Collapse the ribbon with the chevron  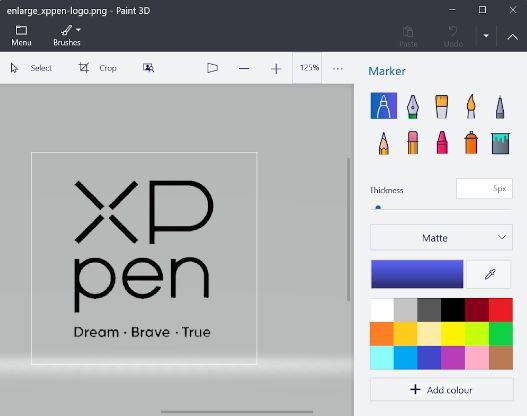coord(512,36)
